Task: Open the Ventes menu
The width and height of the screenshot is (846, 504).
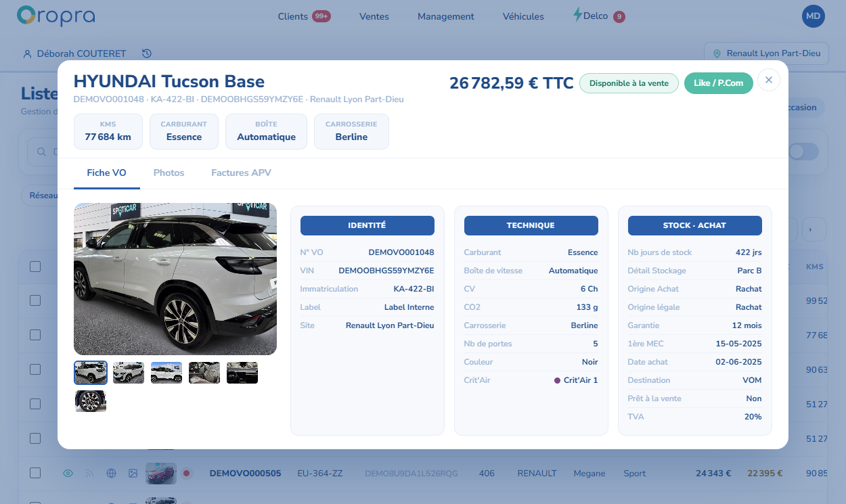Action: click(x=374, y=16)
